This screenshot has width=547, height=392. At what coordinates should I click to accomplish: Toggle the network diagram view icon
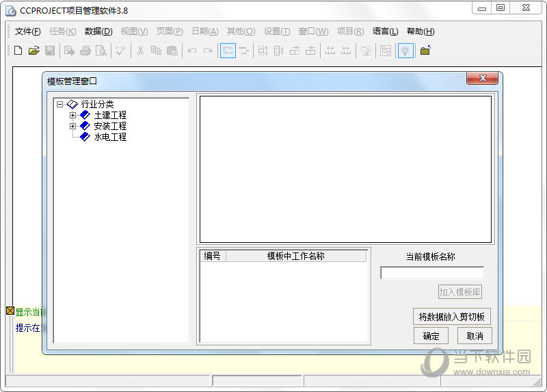point(228,51)
